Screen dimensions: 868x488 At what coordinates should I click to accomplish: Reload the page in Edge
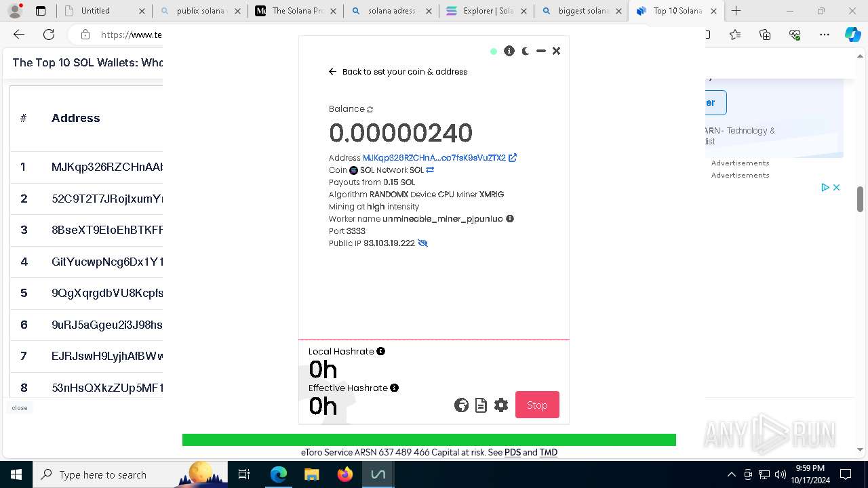[x=49, y=35]
